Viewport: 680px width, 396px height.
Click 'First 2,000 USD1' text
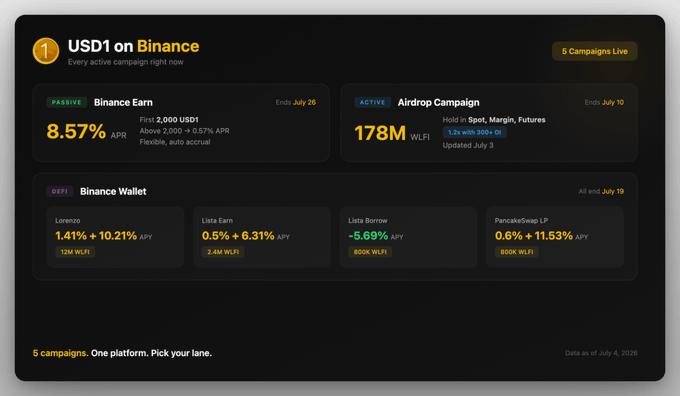169,120
